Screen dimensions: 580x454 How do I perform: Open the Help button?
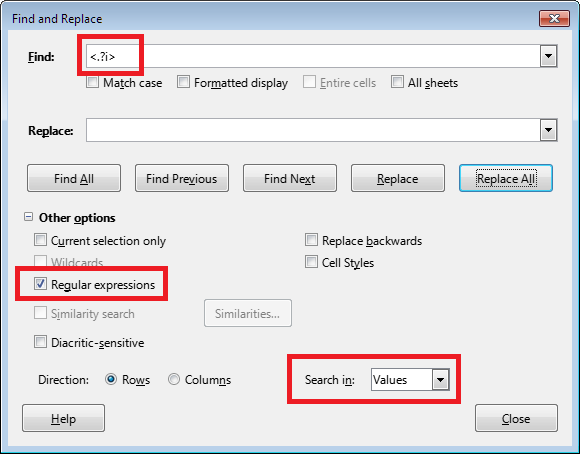coord(63,418)
